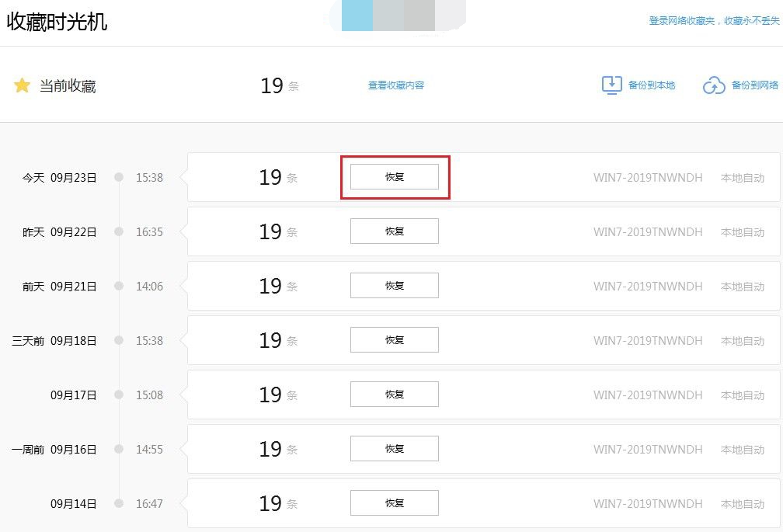
Task: Restore the 09月22日 16:35 backup
Action: click(x=395, y=231)
